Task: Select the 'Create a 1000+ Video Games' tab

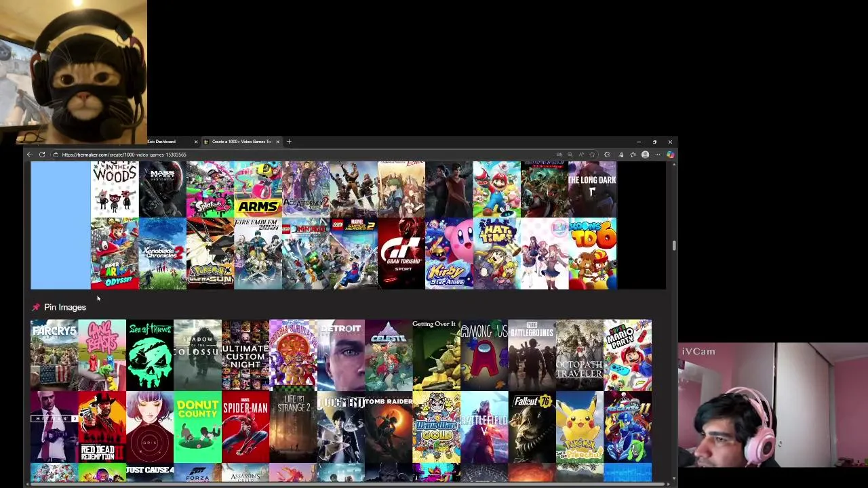Action: pyautogui.click(x=242, y=142)
